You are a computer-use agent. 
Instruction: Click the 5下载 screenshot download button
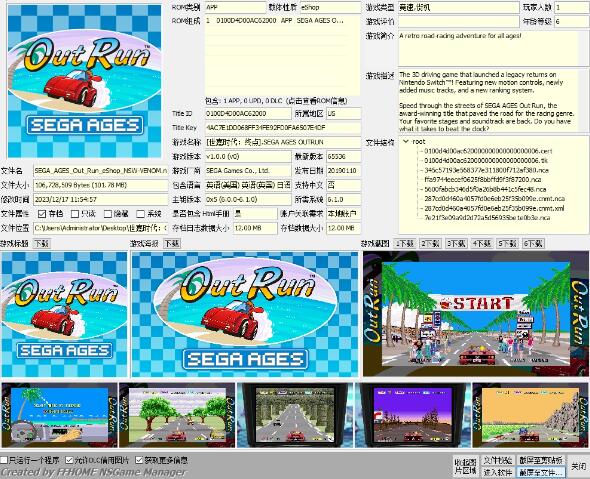coord(507,243)
